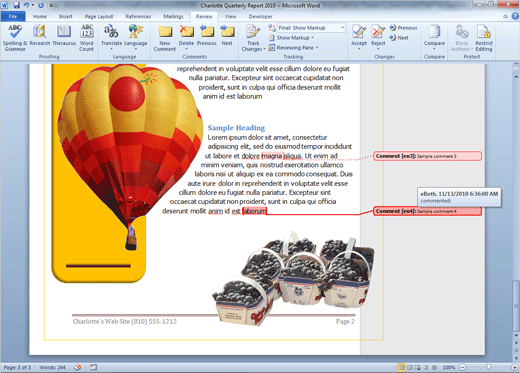Zoom in with the plus button
The image size is (520, 373).
click(x=516, y=367)
